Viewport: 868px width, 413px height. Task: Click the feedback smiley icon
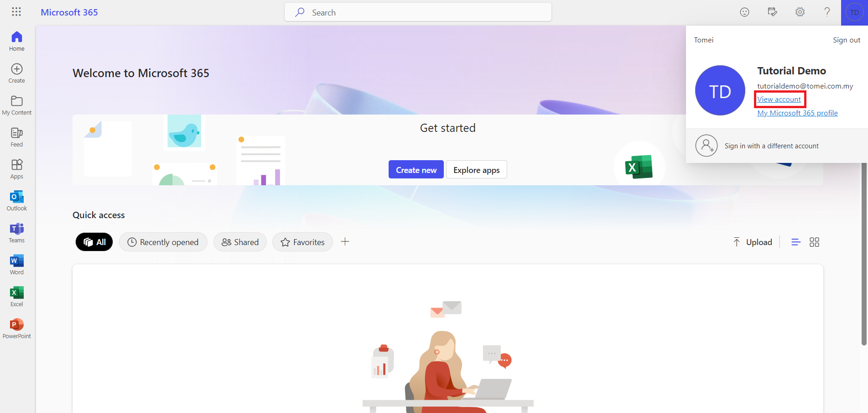coord(744,12)
